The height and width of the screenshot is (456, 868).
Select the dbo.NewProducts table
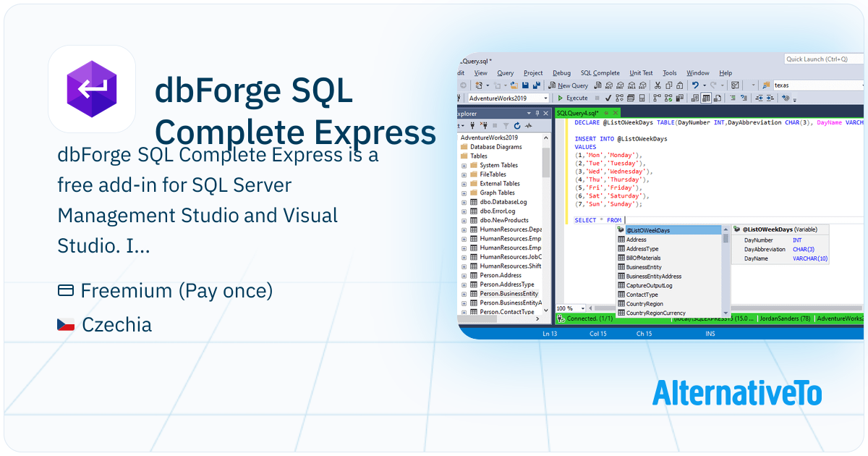click(499, 220)
